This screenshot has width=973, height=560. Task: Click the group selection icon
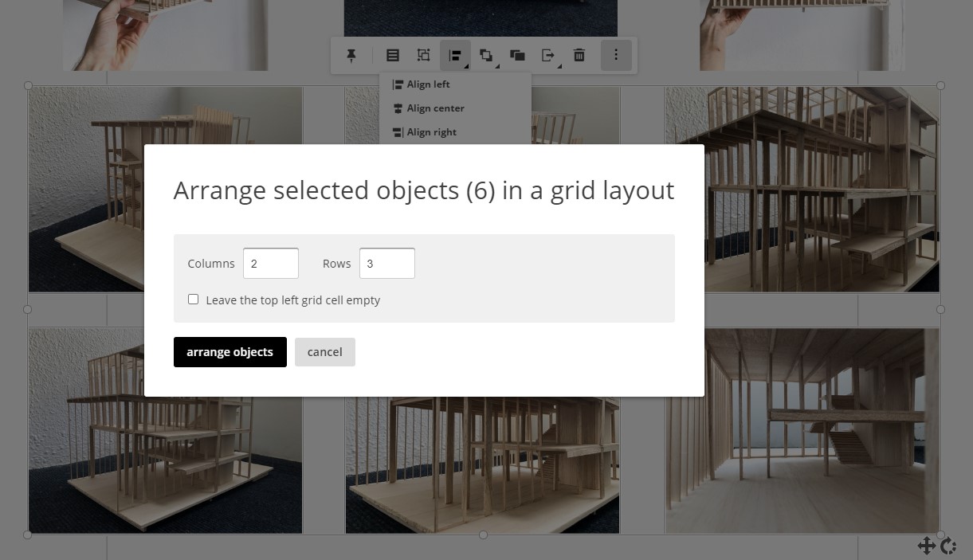point(423,55)
